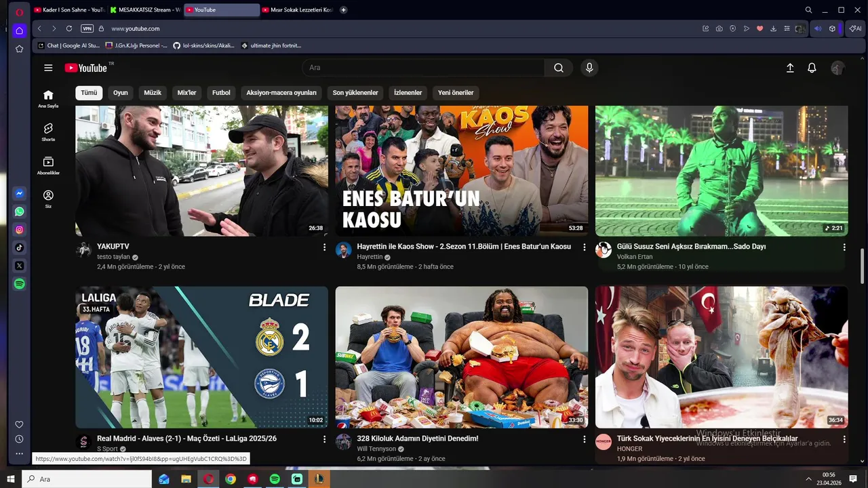868x488 pixels.
Task: Open the lol-skins GitHub bookmark
Action: (x=204, y=45)
